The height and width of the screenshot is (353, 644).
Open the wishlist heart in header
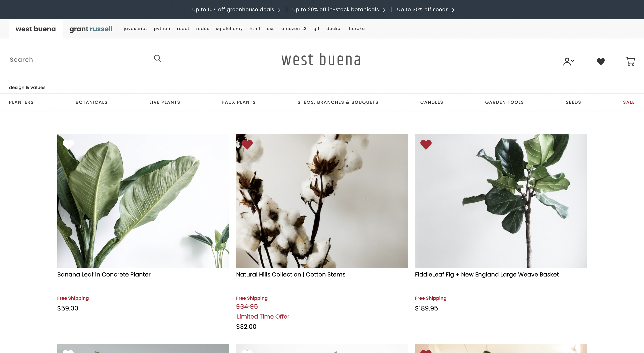[600, 61]
